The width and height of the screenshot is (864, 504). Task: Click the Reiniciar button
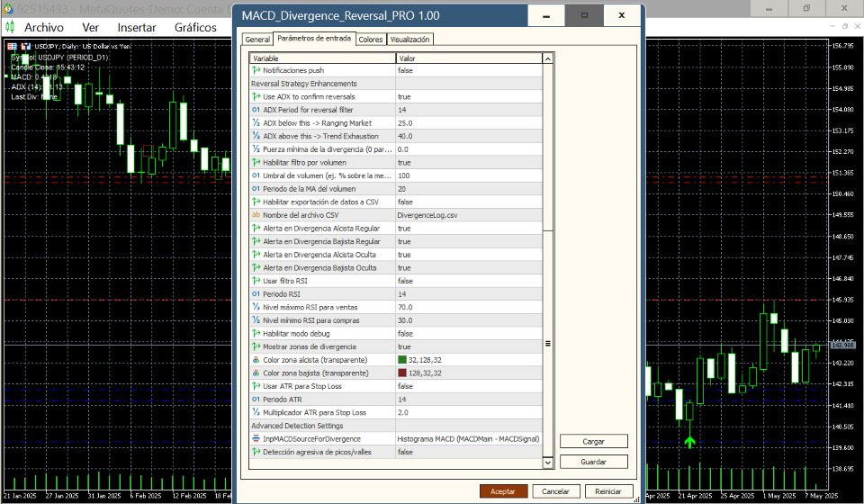pos(608,491)
